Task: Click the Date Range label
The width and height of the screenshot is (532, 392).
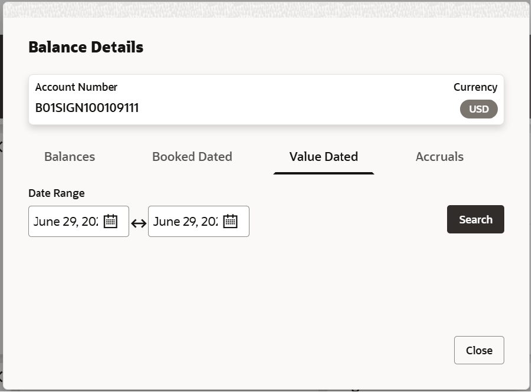Action: pyautogui.click(x=57, y=193)
